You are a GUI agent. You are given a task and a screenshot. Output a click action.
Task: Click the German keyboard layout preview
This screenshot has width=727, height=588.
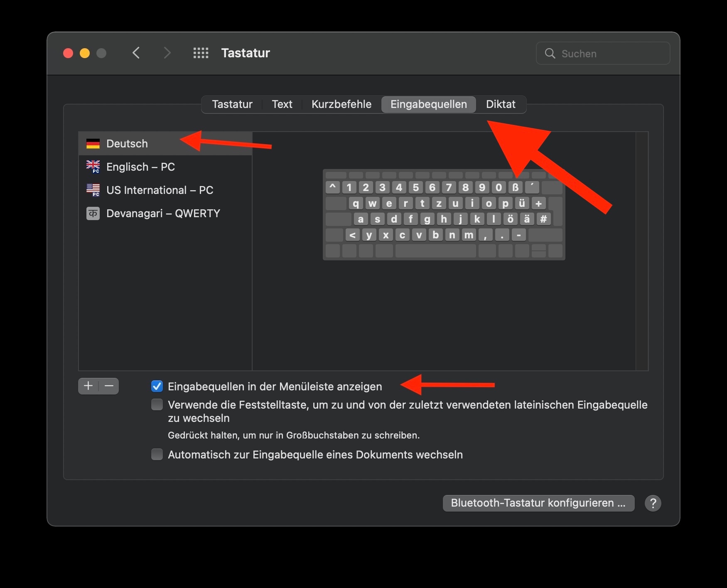click(444, 215)
